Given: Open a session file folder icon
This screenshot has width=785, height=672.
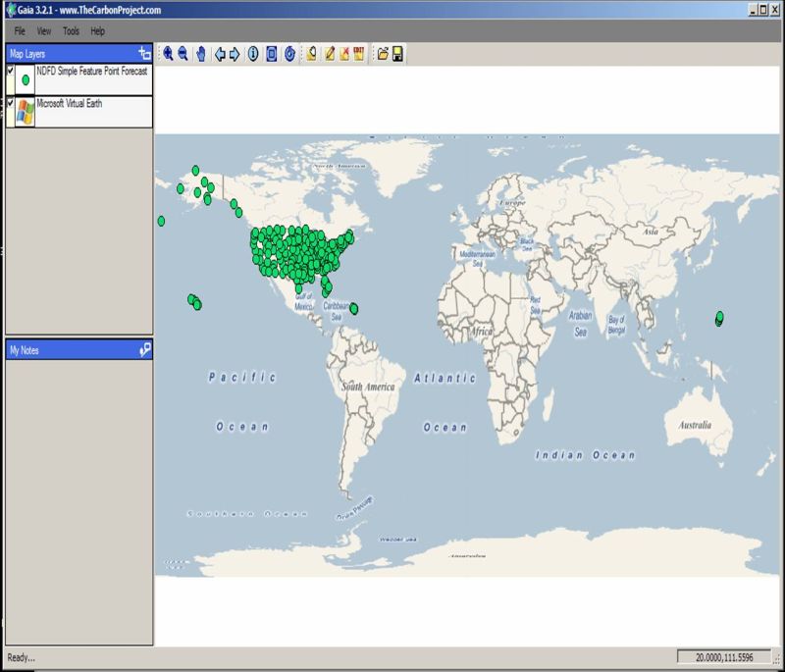Looking at the screenshot, I should [x=383, y=54].
